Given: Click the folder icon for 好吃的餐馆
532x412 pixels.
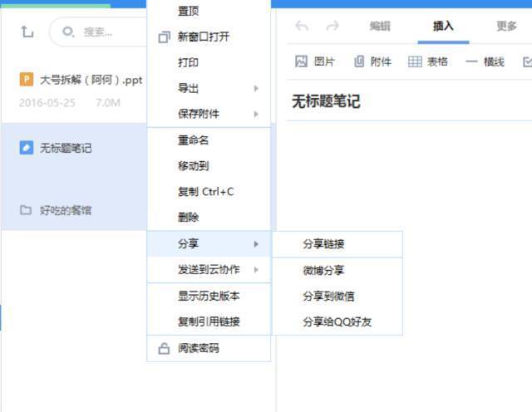Looking at the screenshot, I should click(x=26, y=210).
